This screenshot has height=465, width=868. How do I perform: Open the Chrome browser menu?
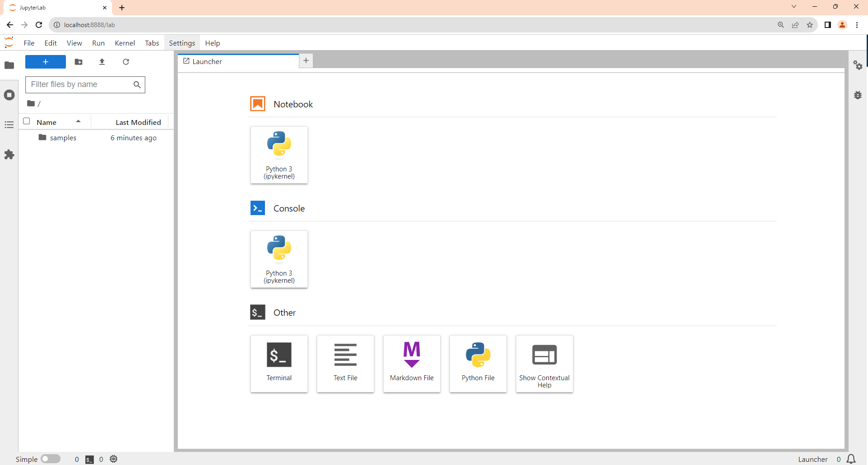[857, 25]
